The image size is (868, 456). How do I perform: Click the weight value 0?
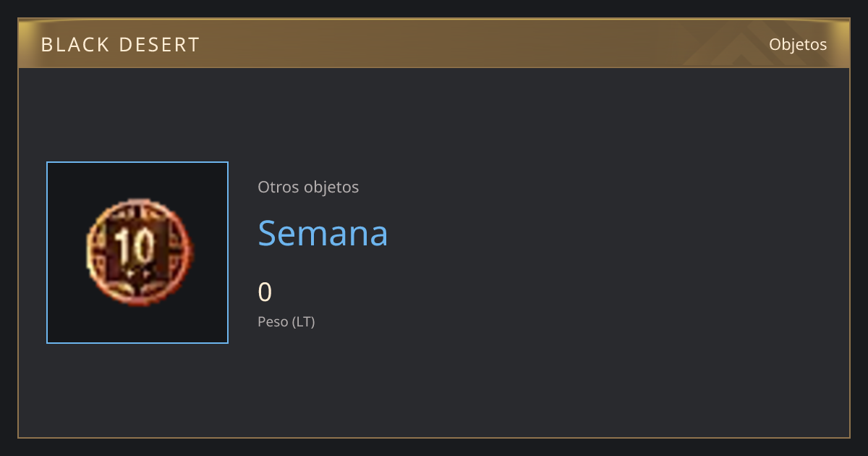coord(265,292)
